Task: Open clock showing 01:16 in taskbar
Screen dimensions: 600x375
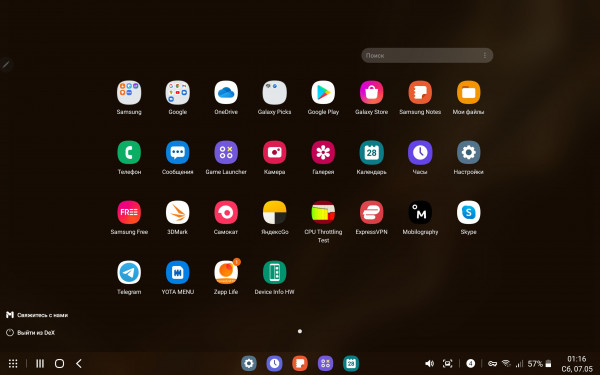Action: tap(577, 359)
